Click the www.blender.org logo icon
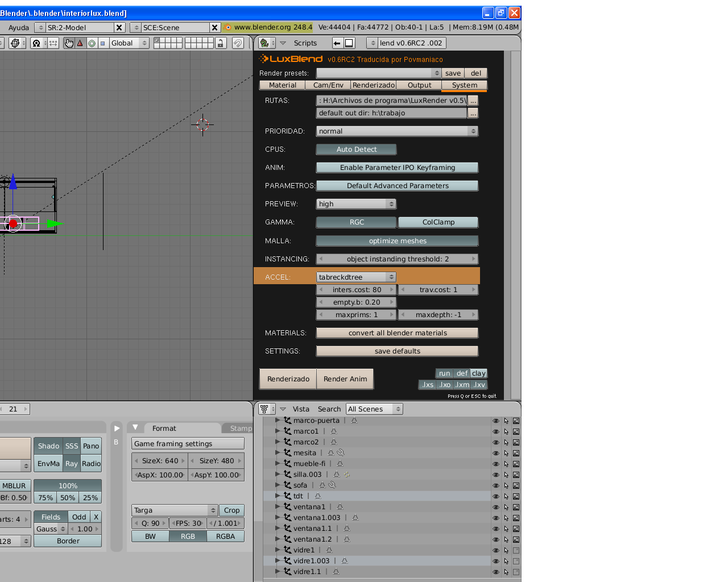Image resolution: width=728 pixels, height=582 pixels. click(228, 27)
